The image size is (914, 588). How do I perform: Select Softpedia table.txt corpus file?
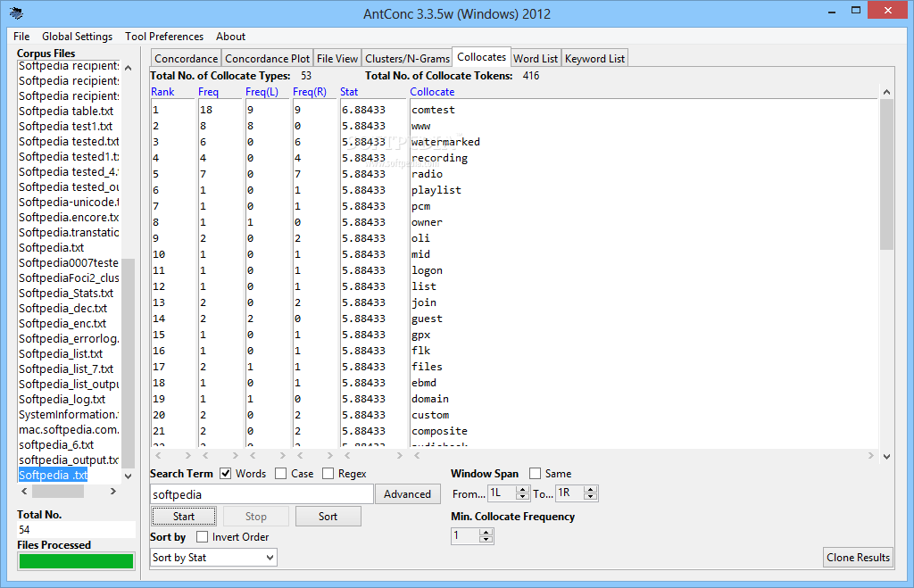point(66,111)
